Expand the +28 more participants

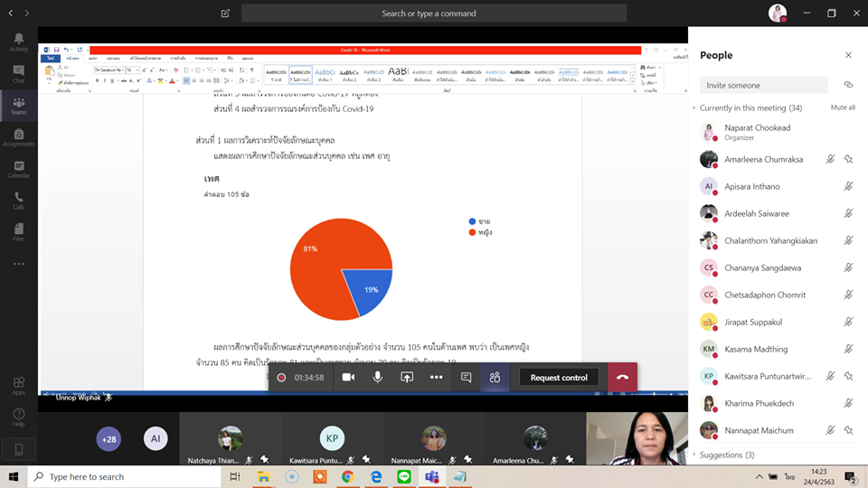tap(109, 439)
